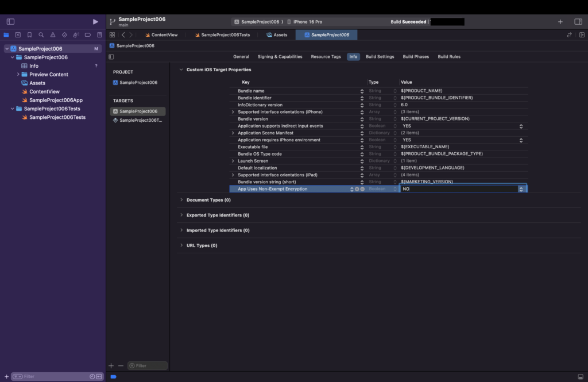Expand Supported interface orientations (iPhone) row
This screenshot has width=588, height=382.
tap(233, 112)
